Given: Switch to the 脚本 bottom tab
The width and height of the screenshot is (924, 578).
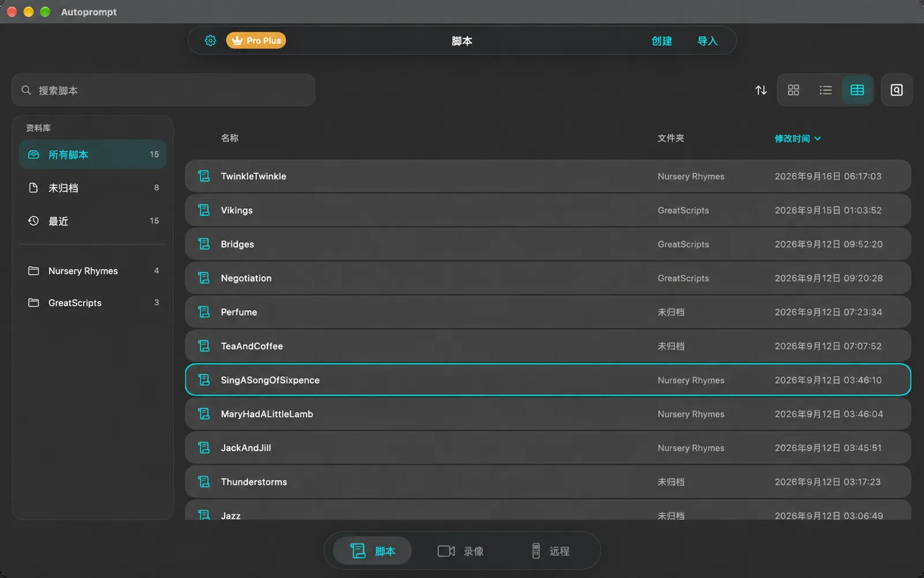Looking at the screenshot, I should click(x=372, y=551).
